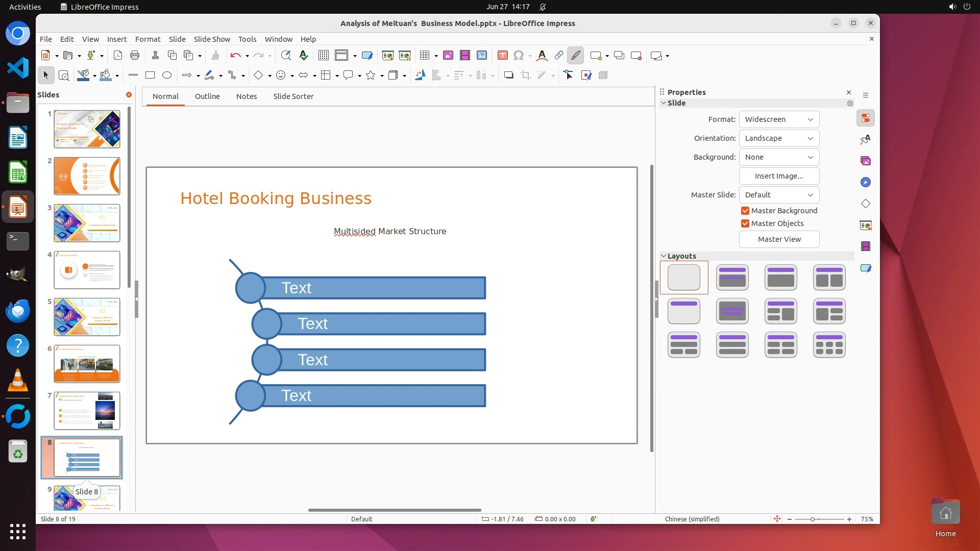Select the Ellipse drawing tool
The image size is (980, 551).
tap(167, 76)
